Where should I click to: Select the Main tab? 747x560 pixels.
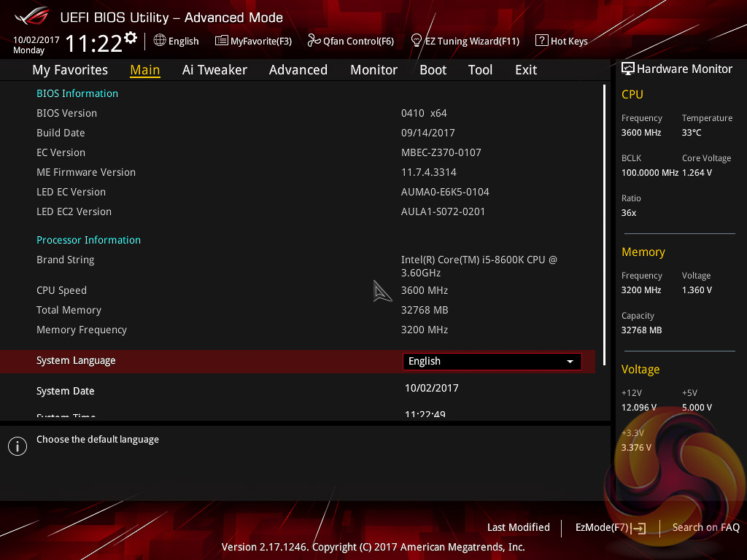point(145,70)
